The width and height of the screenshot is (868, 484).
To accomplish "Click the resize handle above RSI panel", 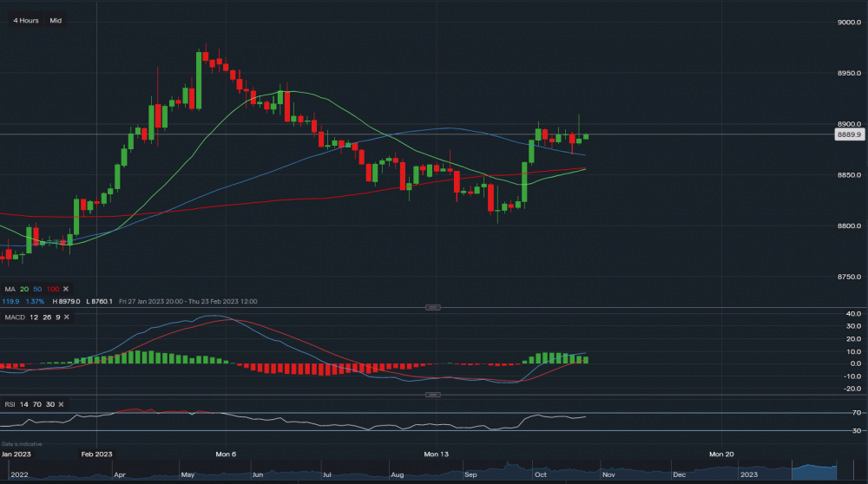I will pos(434,395).
